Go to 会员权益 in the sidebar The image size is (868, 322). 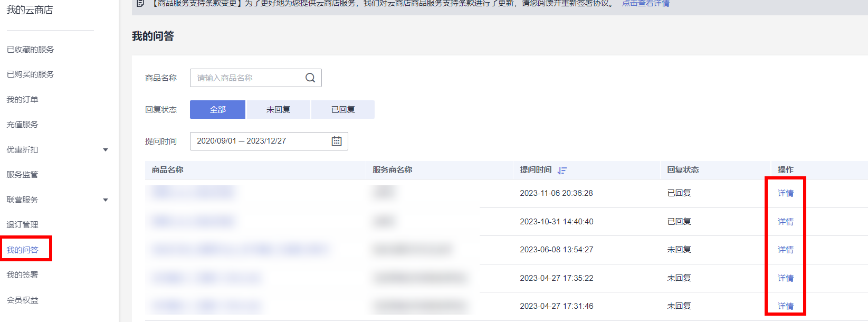(23, 300)
